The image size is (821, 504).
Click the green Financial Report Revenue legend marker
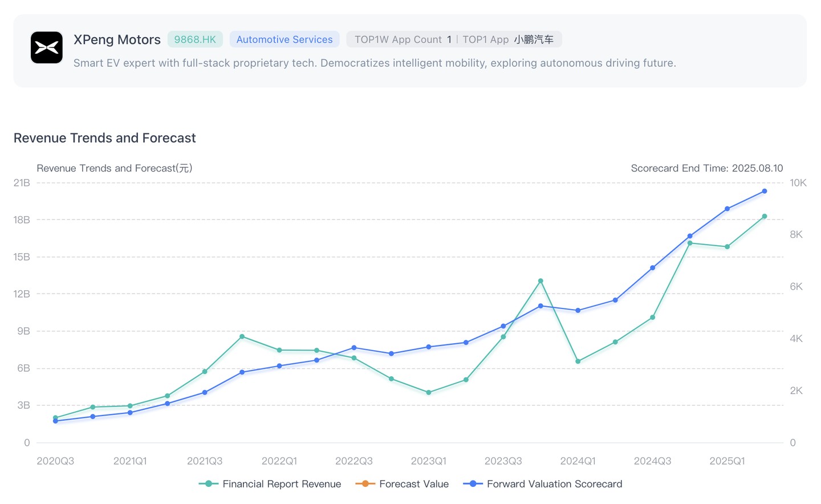(x=209, y=484)
